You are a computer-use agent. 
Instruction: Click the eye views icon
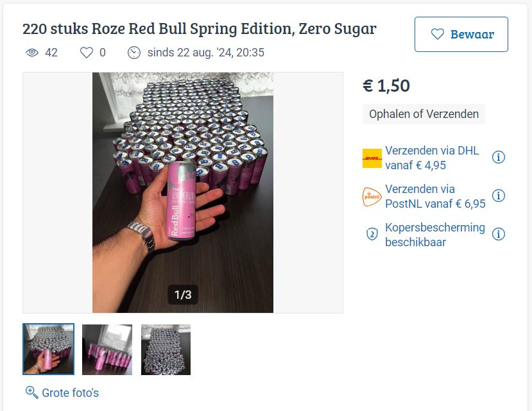click(32, 53)
